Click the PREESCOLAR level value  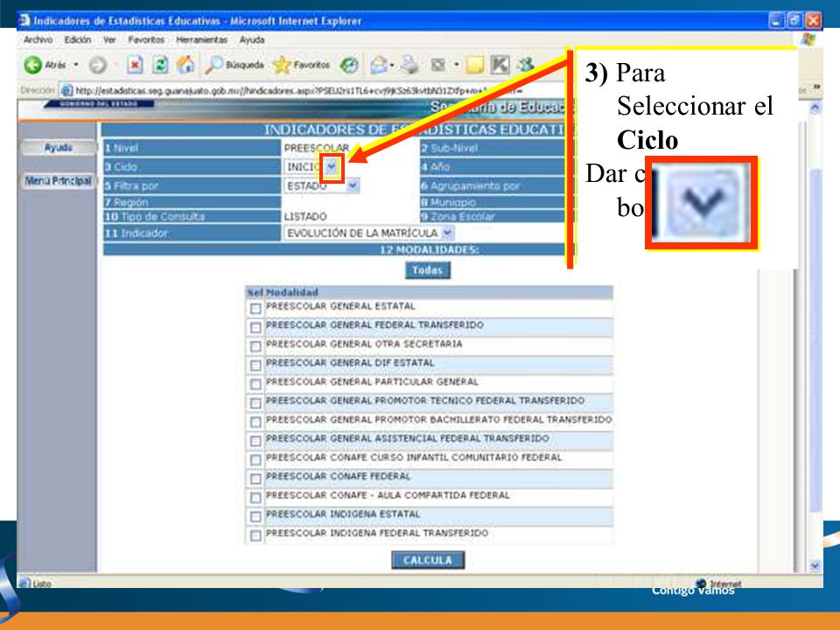(x=317, y=148)
